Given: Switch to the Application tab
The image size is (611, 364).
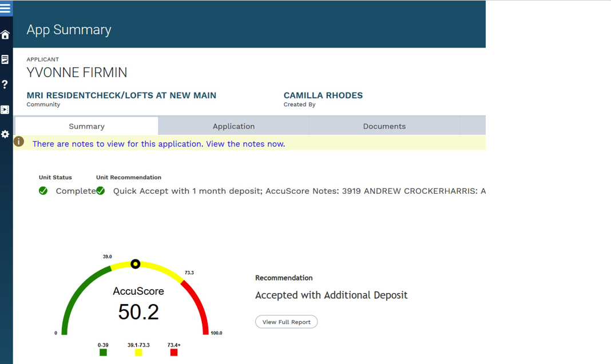Looking at the screenshot, I should (233, 126).
